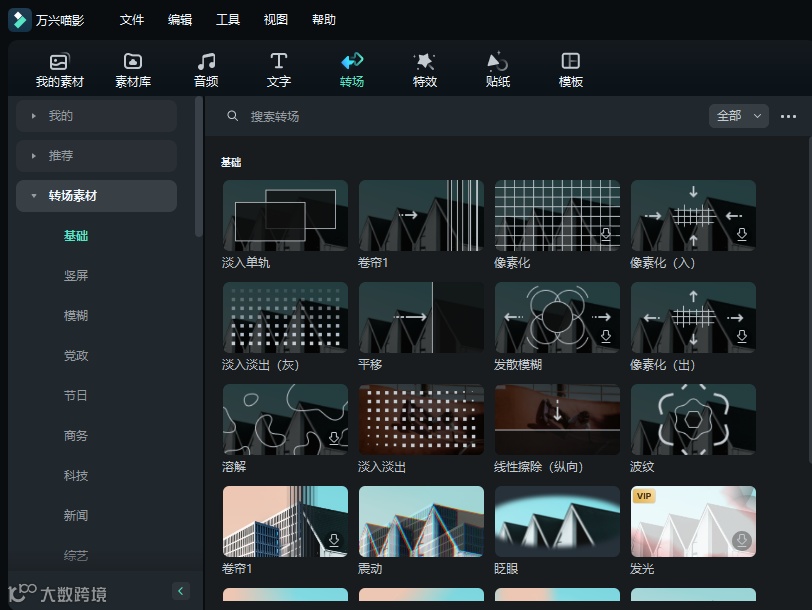
Task: Open the 编辑 menu
Action: point(180,20)
